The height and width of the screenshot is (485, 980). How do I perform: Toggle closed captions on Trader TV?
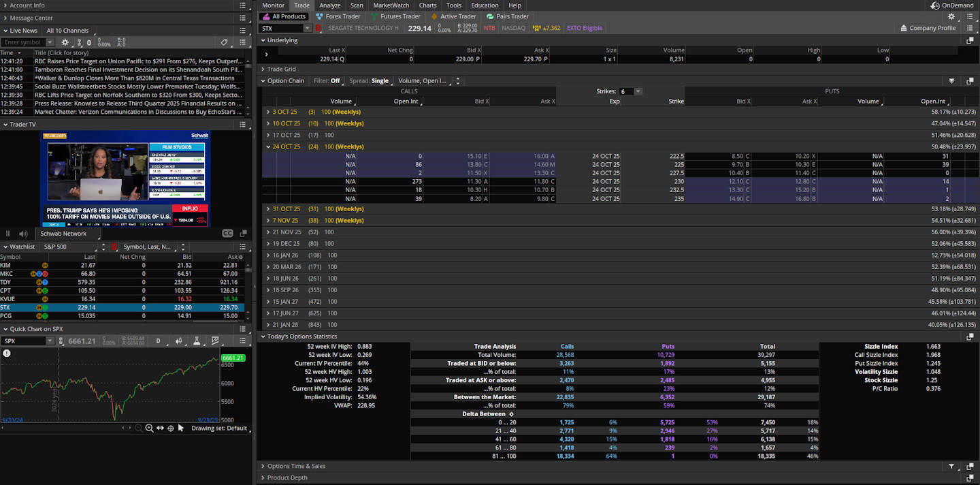228,234
